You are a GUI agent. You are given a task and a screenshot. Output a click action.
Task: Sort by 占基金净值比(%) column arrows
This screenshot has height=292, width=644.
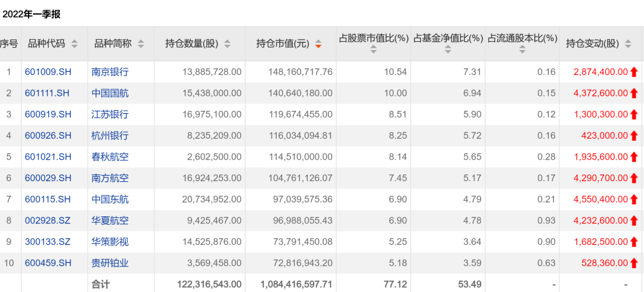click(x=448, y=50)
